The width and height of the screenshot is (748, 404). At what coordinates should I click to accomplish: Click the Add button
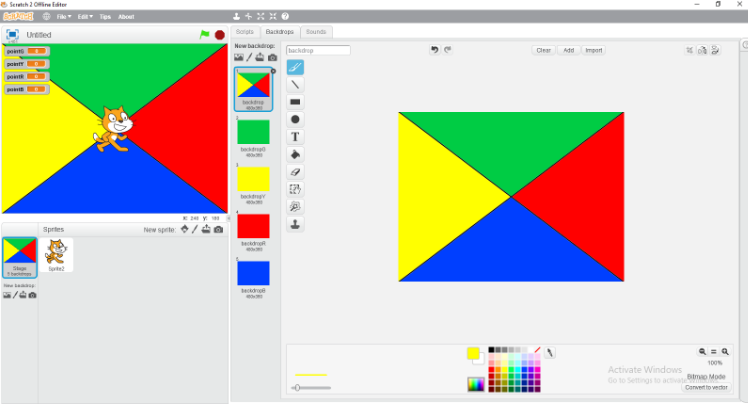569,50
